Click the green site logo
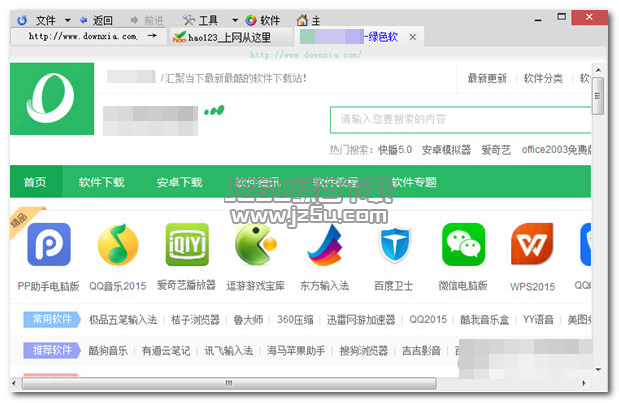The height and width of the screenshot is (403, 619). pos(52,99)
